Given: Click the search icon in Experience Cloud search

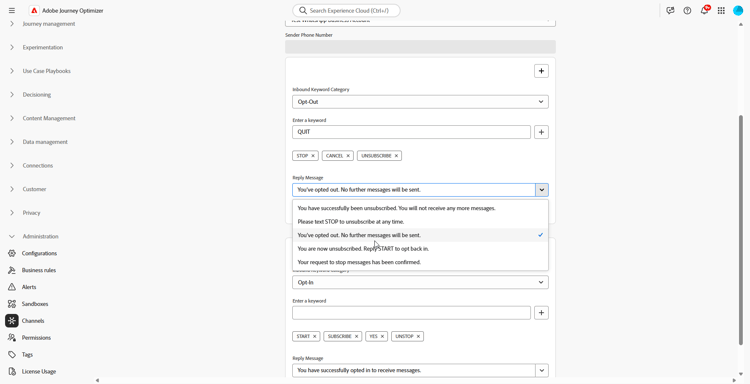Looking at the screenshot, I should click(x=302, y=11).
